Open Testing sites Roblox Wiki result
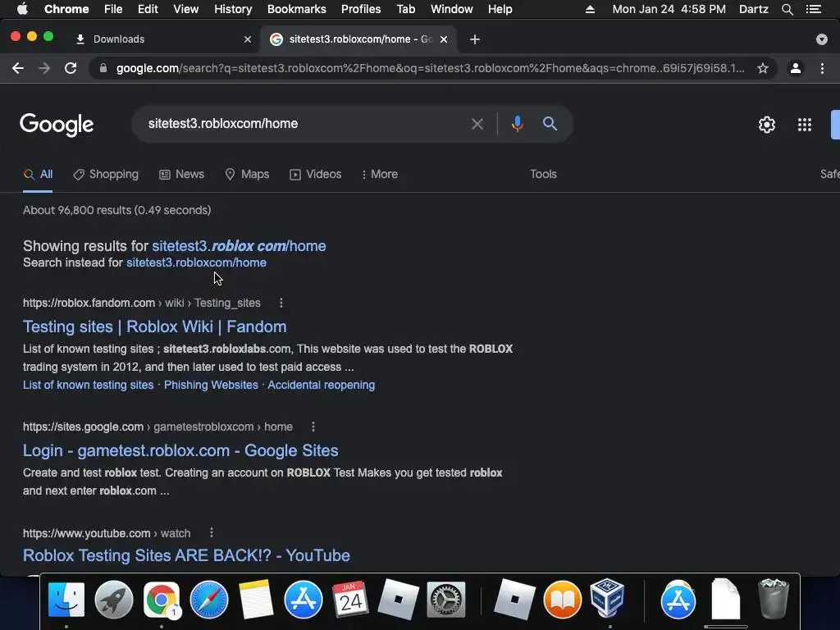 (155, 326)
